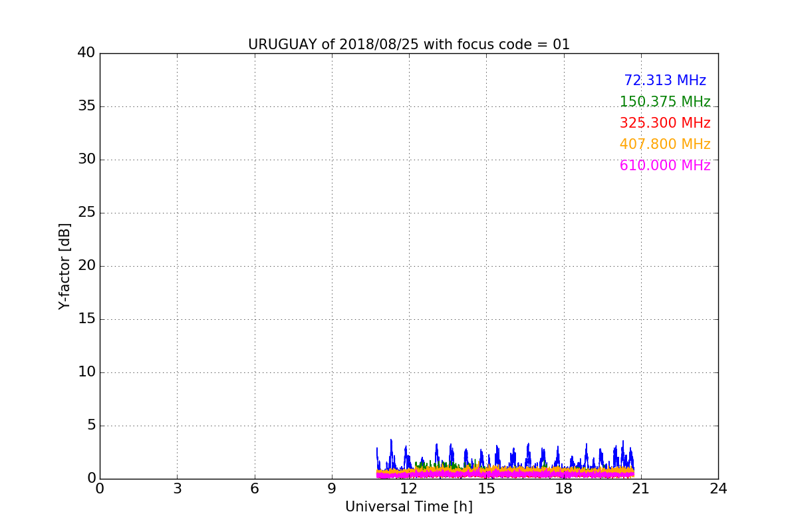
Task: Click the y-axis tick label 30
Action: 86,160
